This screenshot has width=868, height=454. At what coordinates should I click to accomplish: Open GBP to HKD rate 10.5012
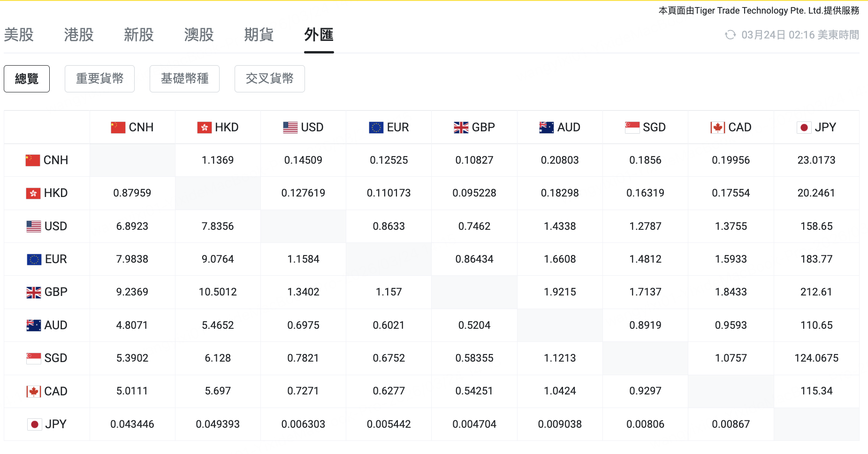(218, 292)
